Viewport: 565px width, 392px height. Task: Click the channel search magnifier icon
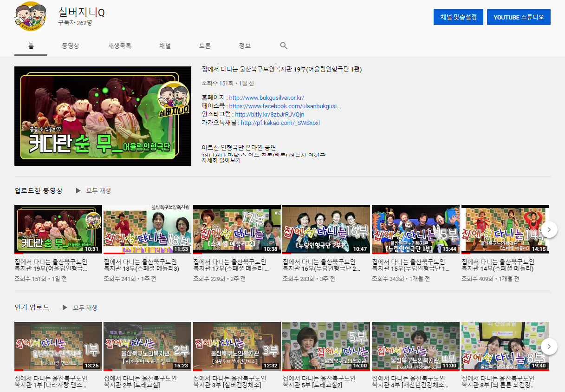tap(284, 46)
